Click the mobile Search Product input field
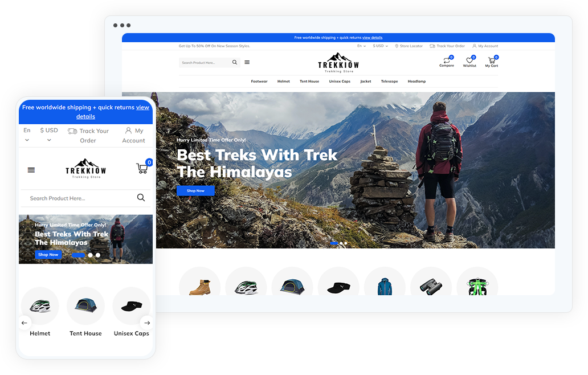 (77, 198)
